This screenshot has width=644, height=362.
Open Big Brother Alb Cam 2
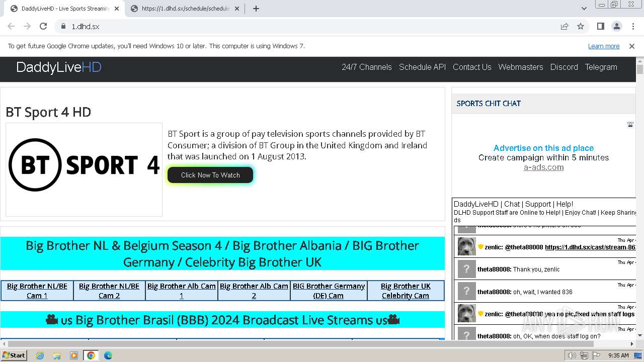(x=254, y=291)
